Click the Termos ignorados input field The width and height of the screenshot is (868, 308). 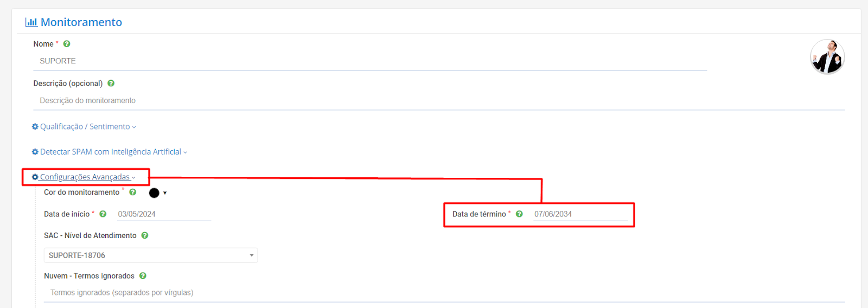pyautogui.click(x=444, y=293)
